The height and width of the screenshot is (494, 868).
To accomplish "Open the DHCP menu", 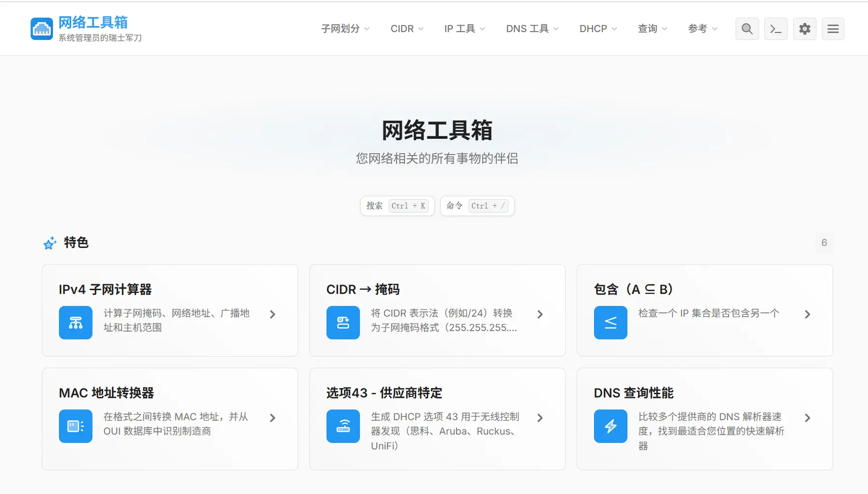I will point(598,29).
